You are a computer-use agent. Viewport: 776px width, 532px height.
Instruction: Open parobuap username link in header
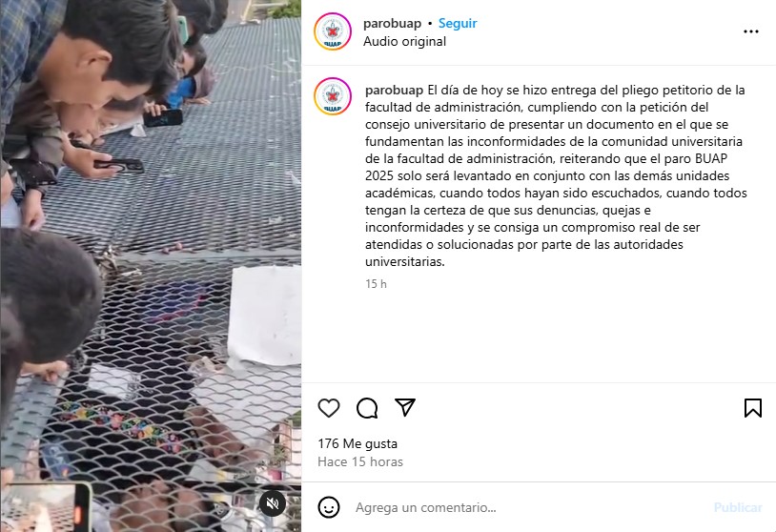[392, 23]
